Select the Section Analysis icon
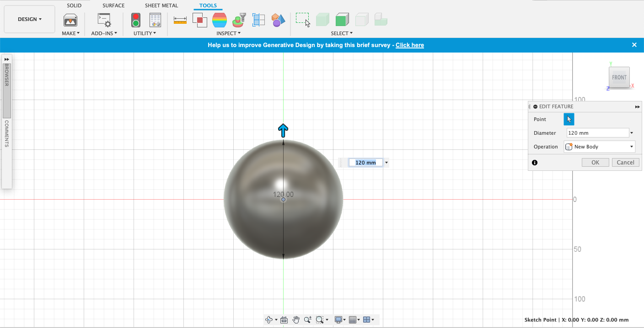The image size is (644, 328). [259, 20]
